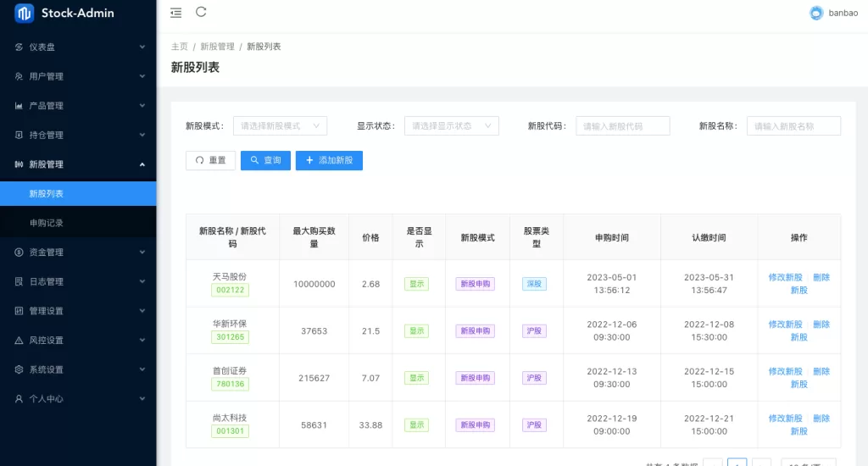Click the refresh page icon

[201, 12]
